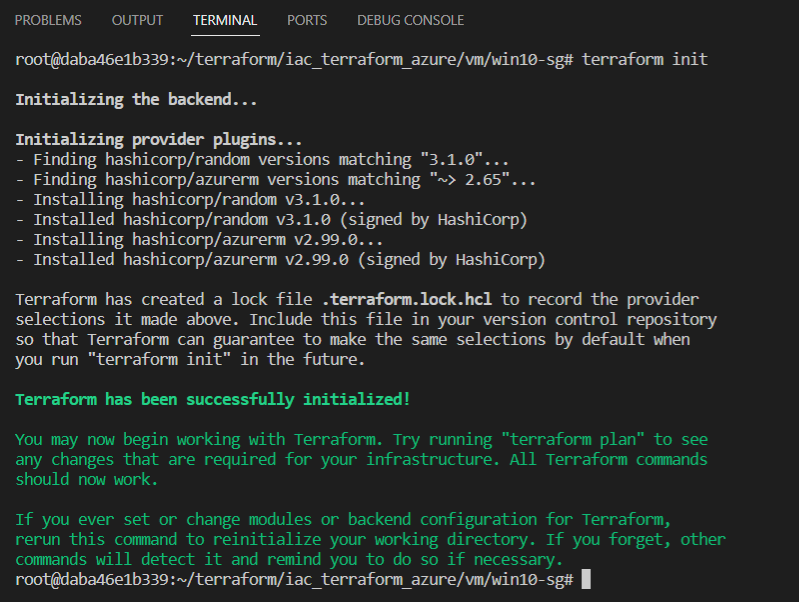Viewport: 799px width, 602px height.
Task: Click 'Installed hashicorp/random v3.1.0' line
Action: (271, 220)
